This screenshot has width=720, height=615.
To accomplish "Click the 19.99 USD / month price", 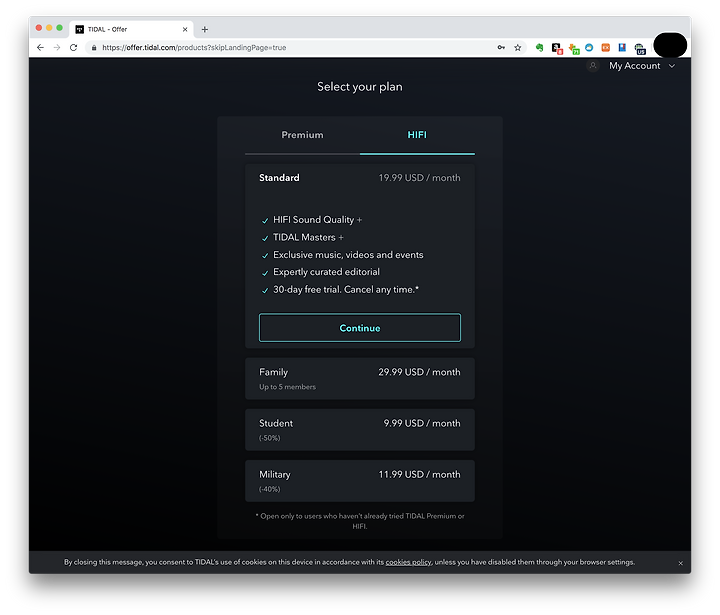I will click(x=419, y=178).
